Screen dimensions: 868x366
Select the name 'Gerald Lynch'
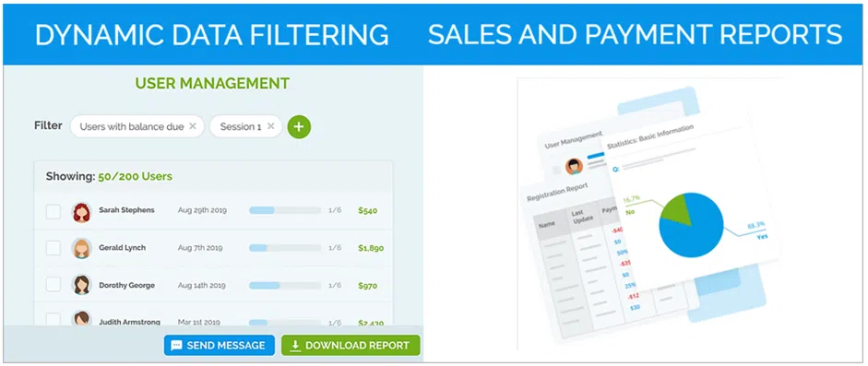click(x=123, y=248)
